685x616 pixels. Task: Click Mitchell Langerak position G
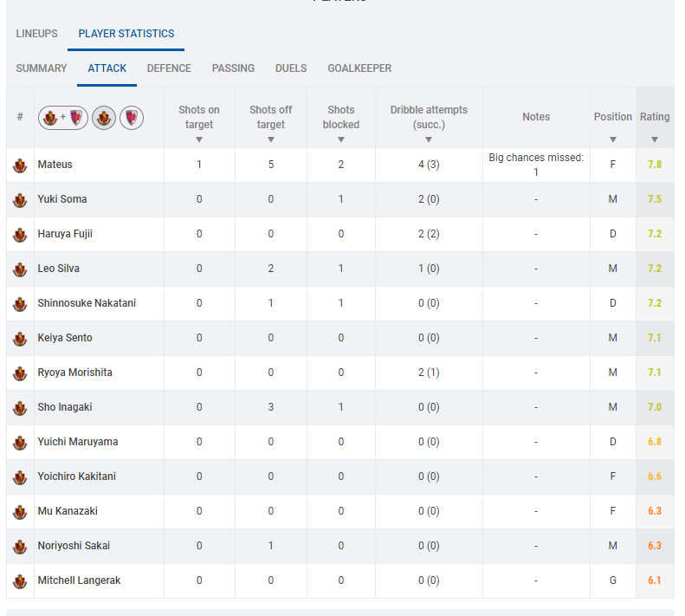(613, 580)
